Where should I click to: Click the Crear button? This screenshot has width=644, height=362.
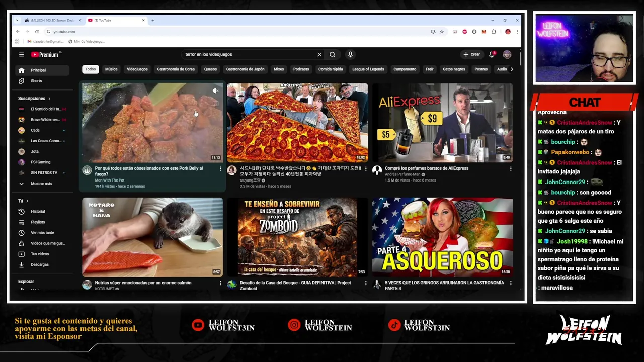(x=472, y=54)
